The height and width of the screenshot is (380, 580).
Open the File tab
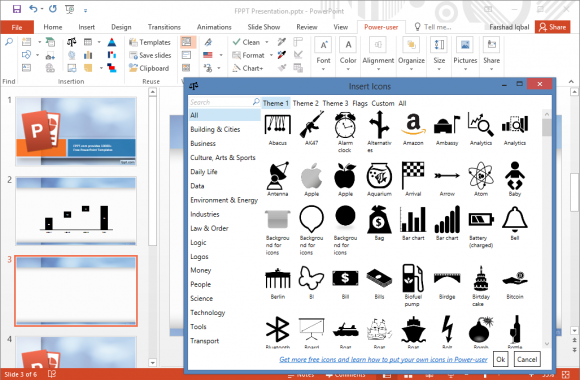(17, 27)
